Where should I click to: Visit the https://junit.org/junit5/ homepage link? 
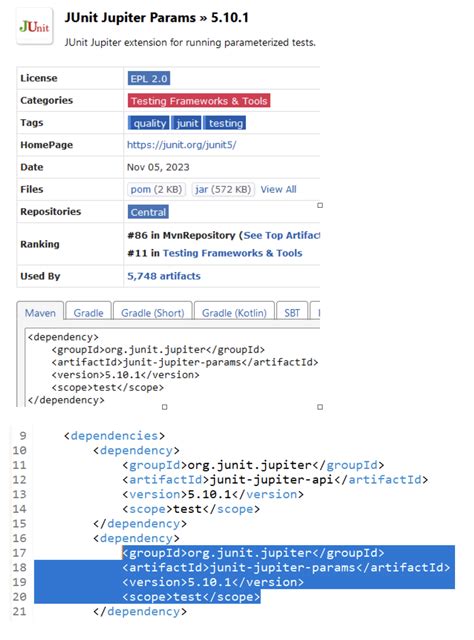tap(181, 145)
